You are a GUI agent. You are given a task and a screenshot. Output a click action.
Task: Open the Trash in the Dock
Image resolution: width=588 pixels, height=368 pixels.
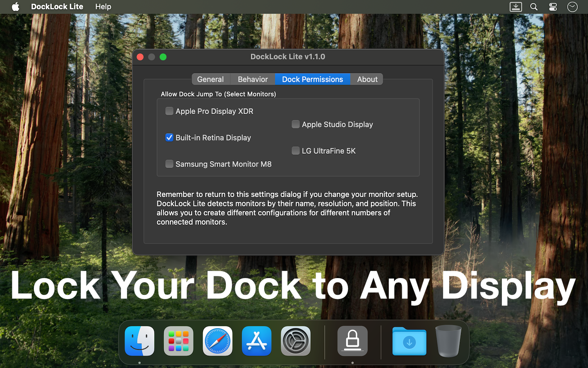448,341
